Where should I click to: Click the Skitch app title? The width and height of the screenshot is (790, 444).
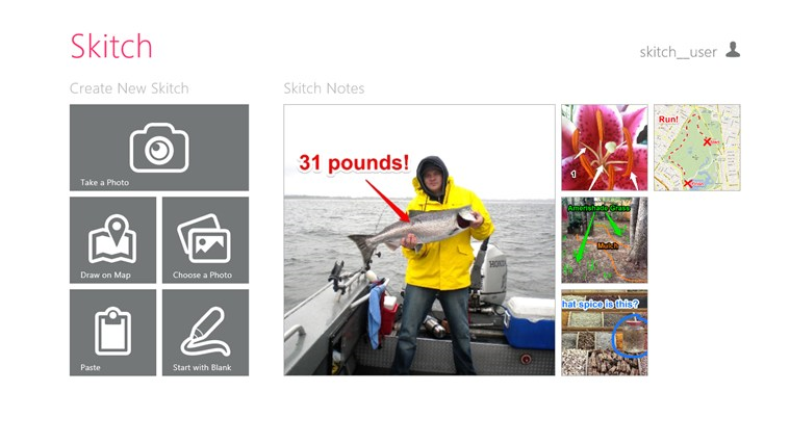point(111,46)
